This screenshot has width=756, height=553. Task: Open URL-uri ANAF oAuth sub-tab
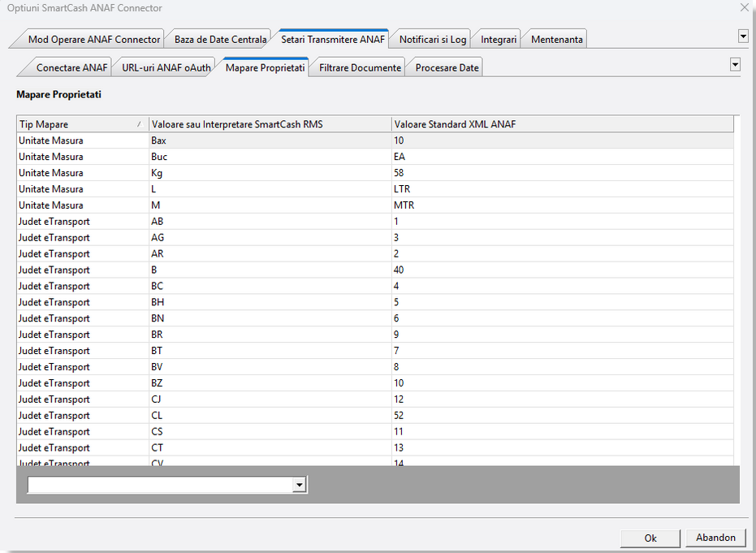[166, 67]
